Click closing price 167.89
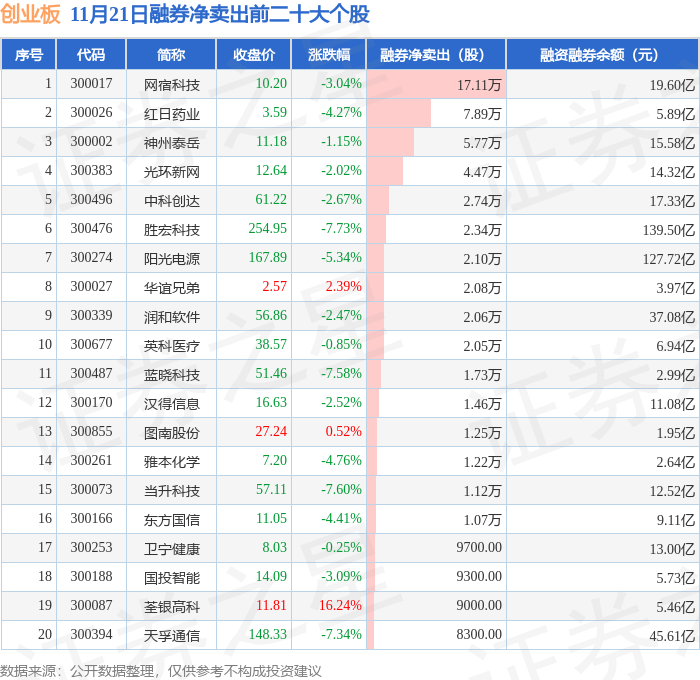Screen dimensions: 700x680 point(267,258)
